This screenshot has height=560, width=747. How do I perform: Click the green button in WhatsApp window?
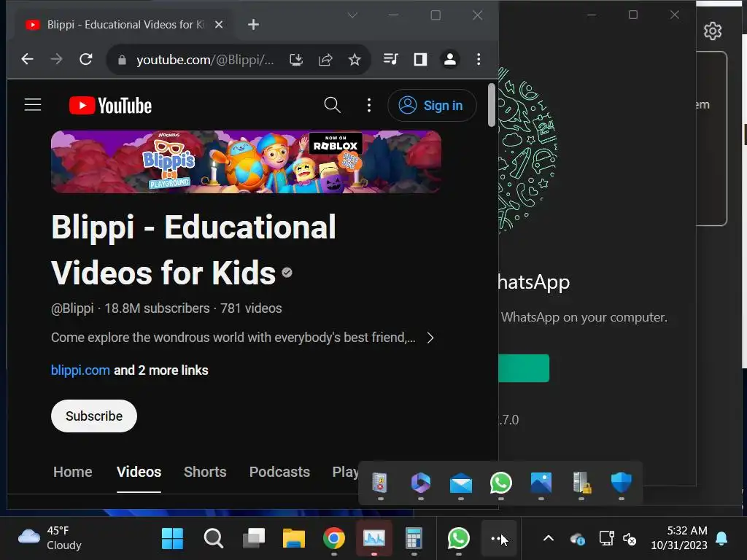click(x=524, y=368)
